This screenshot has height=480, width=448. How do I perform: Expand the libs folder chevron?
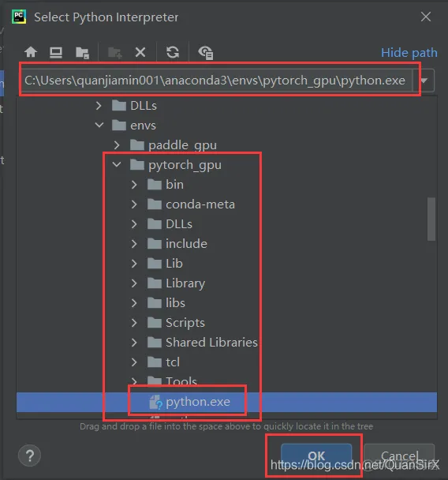pos(134,303)
